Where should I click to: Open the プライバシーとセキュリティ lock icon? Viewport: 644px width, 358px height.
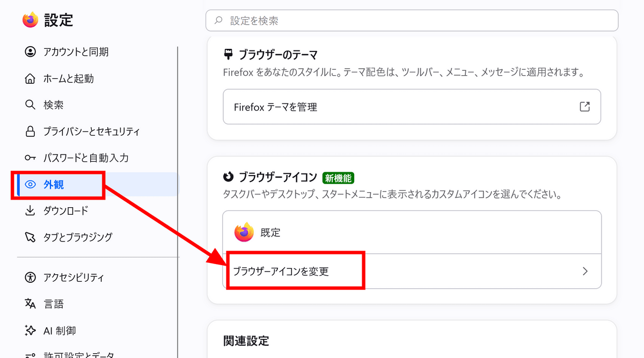(x=31, y=131)
